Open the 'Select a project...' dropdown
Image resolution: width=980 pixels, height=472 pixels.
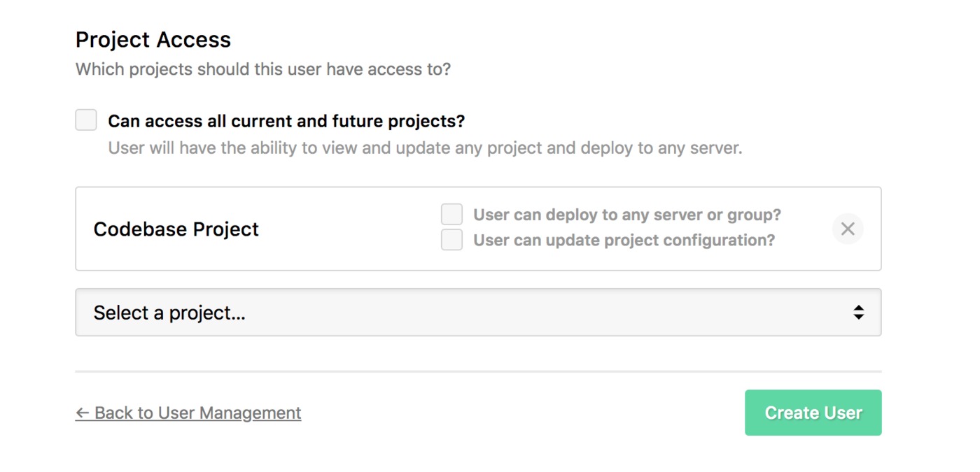(x=478, y=313)
